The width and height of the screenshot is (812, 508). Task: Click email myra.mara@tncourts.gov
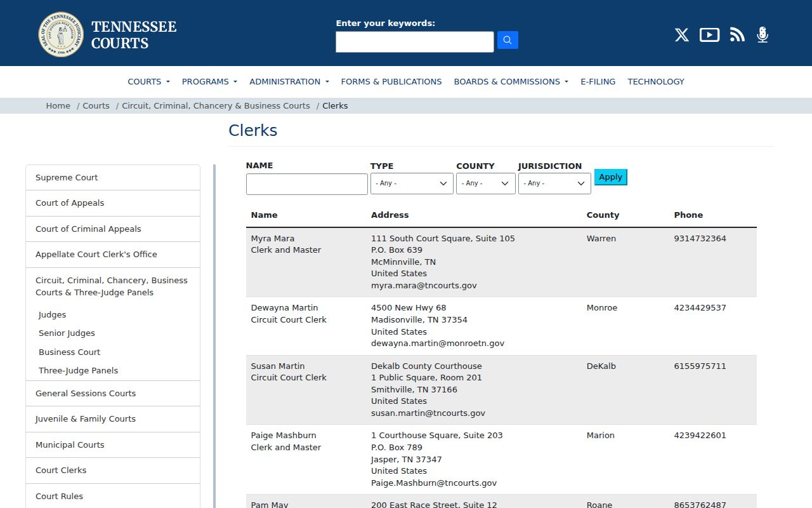click(x=424, y=286)
